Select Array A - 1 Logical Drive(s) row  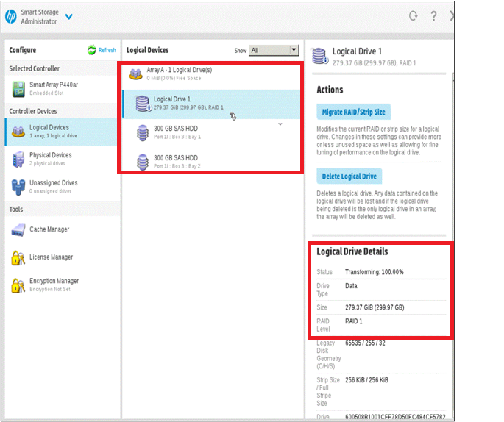(x=211, y=74)
